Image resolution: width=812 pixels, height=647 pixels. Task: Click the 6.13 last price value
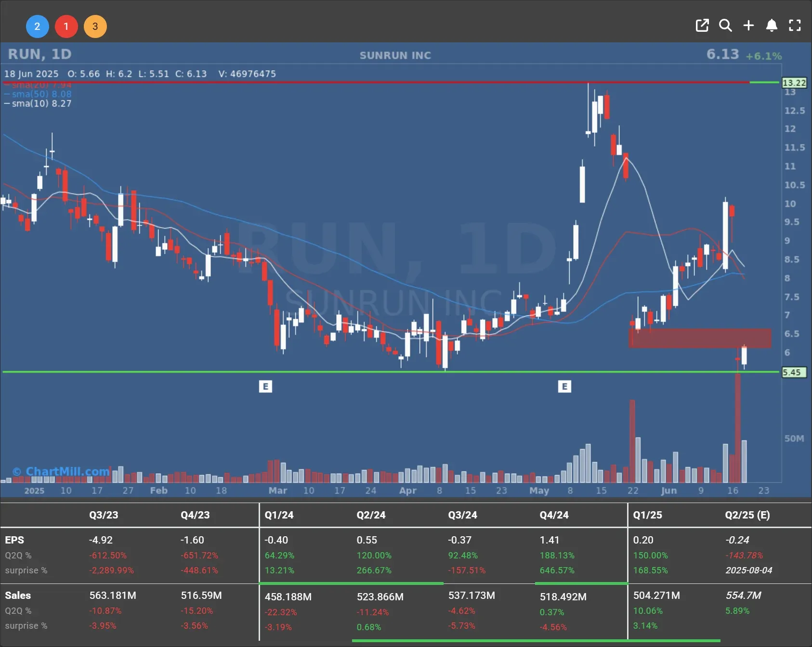[x=722, y=54]
